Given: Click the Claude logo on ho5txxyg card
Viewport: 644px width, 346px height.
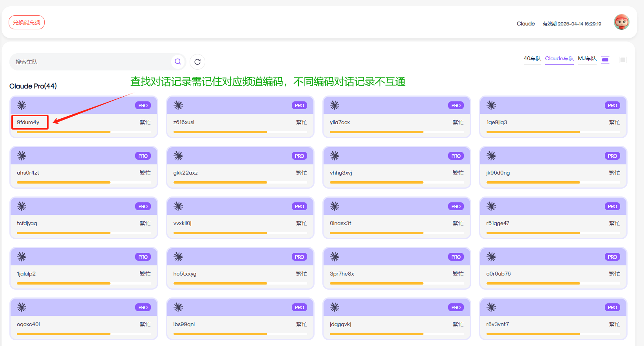Looking at the screenshot, I should (178, 257).
